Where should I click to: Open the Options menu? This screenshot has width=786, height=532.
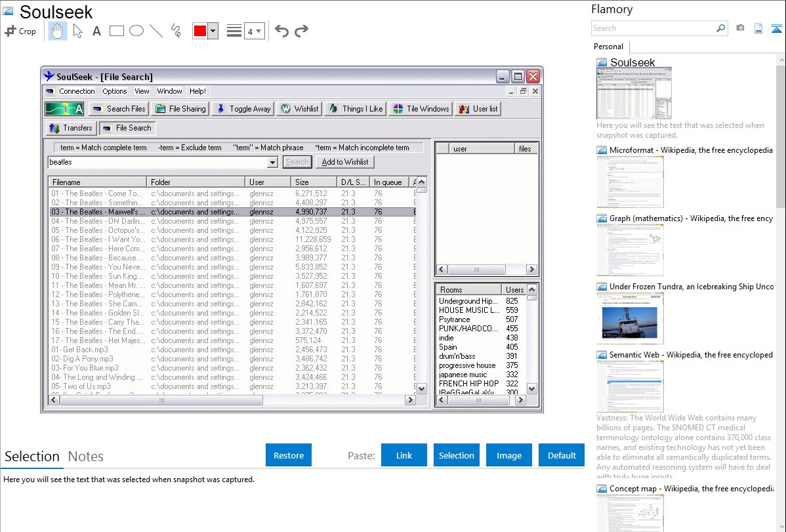click(115, 91)
